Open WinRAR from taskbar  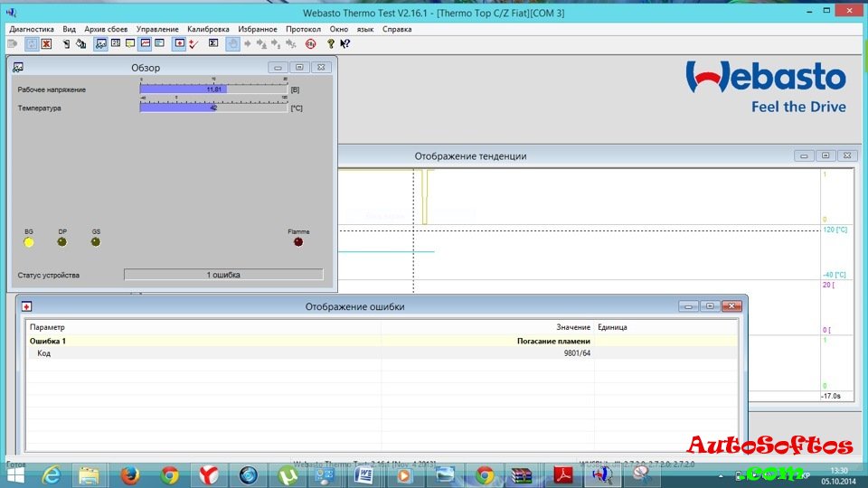(522, 475)
